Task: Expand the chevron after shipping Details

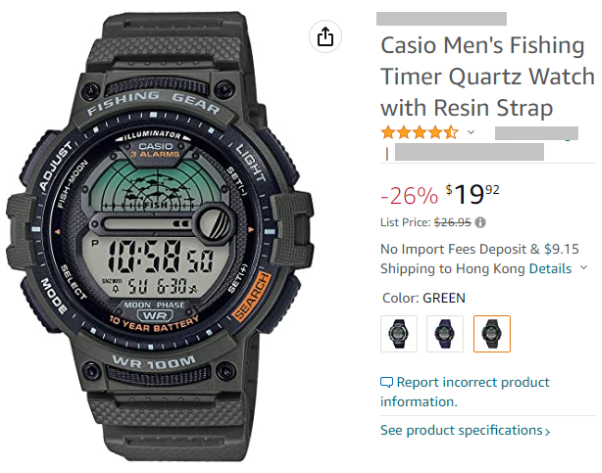Action: (x=583, y=269)
